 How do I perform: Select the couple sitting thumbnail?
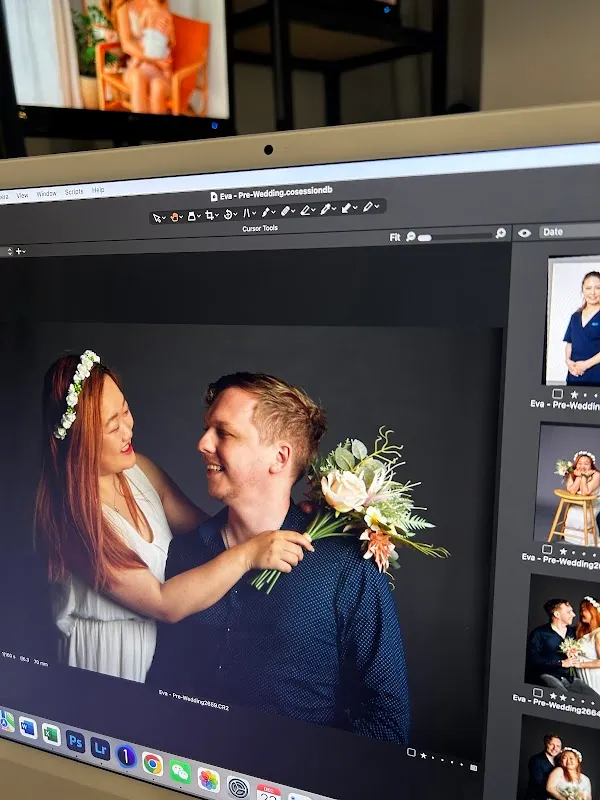563,633
